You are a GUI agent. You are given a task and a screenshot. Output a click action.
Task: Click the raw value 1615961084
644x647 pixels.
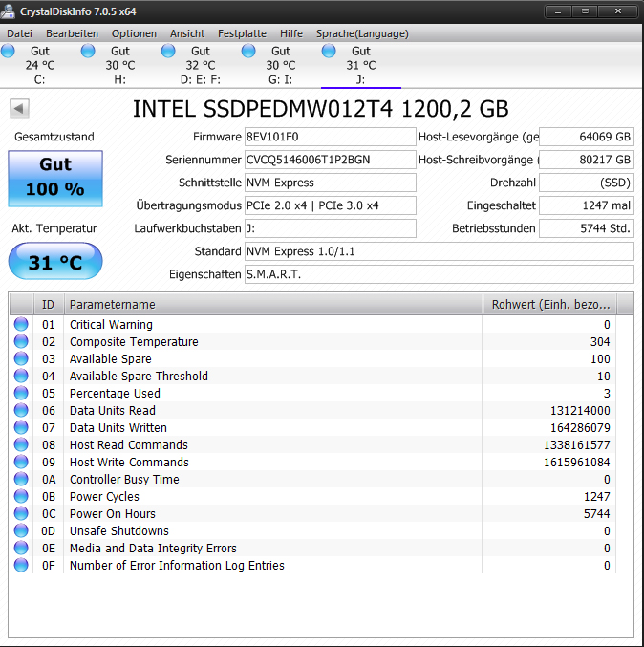point(577,463)
